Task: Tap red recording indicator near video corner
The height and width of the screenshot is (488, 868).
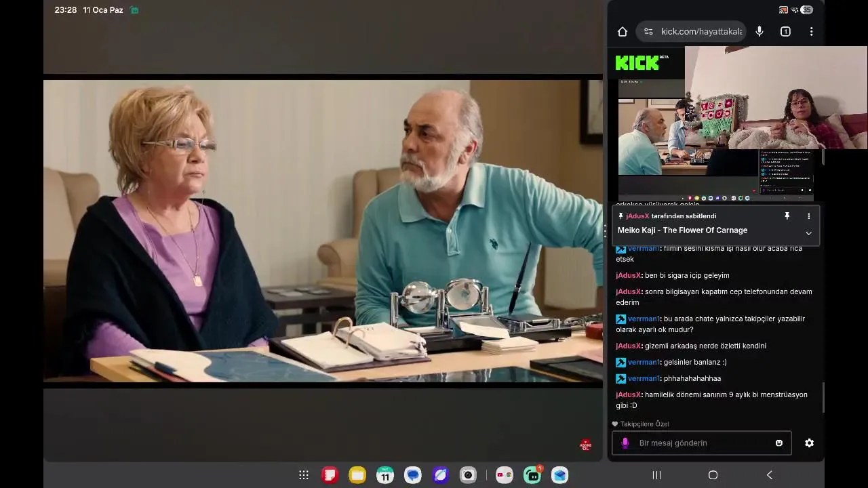Action: (x=586, y=445)
